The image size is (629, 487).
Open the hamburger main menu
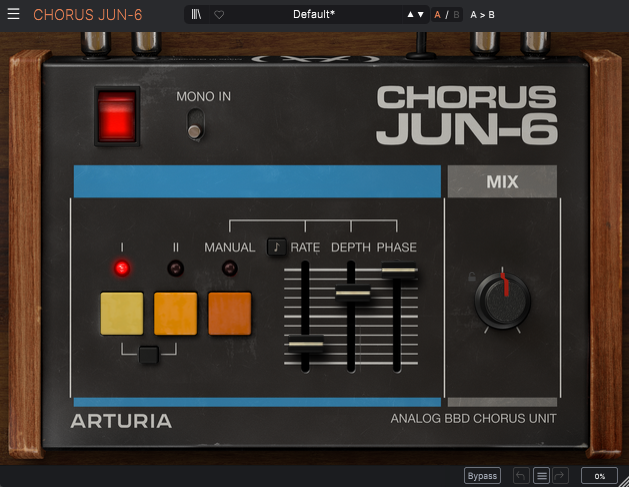coord(13,14)
